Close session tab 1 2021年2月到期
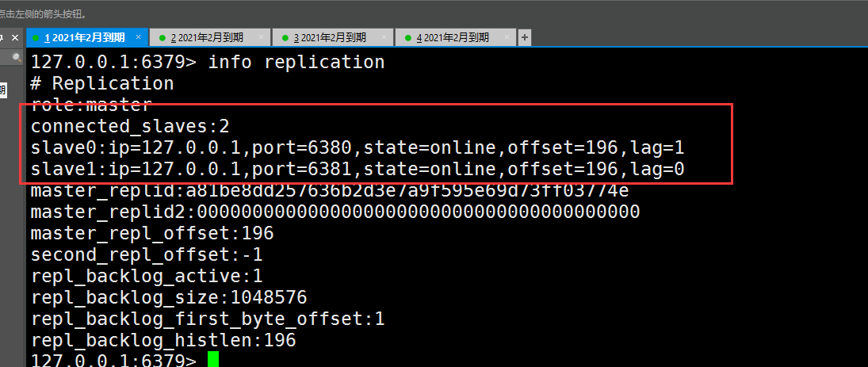This screenshot has width=868, height=367. tap(139, 37)
